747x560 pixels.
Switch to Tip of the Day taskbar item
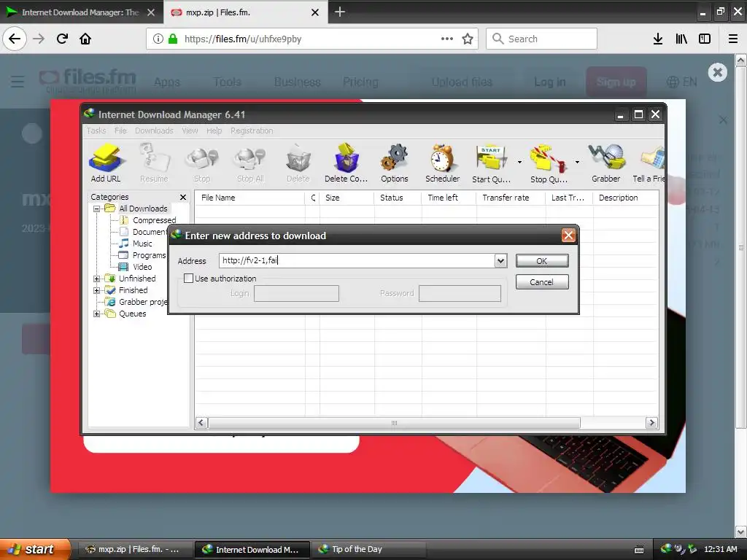pos(368,549)
